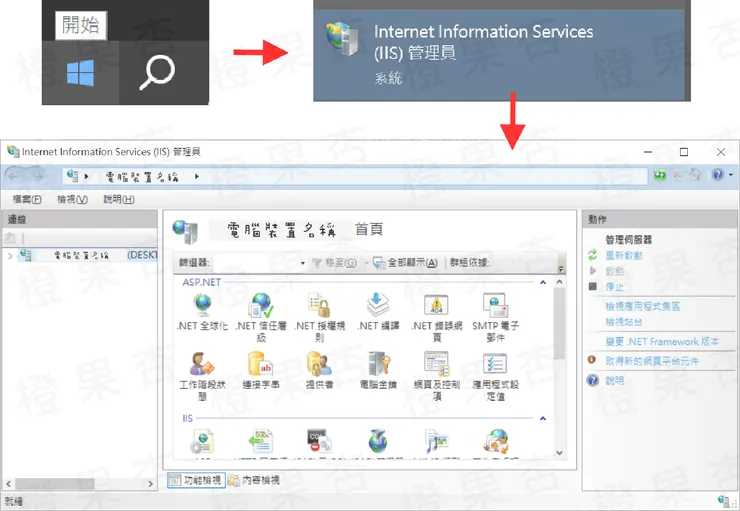
Task: Click the green refresh page toolbar icon
Action: (x=660, y=175)
